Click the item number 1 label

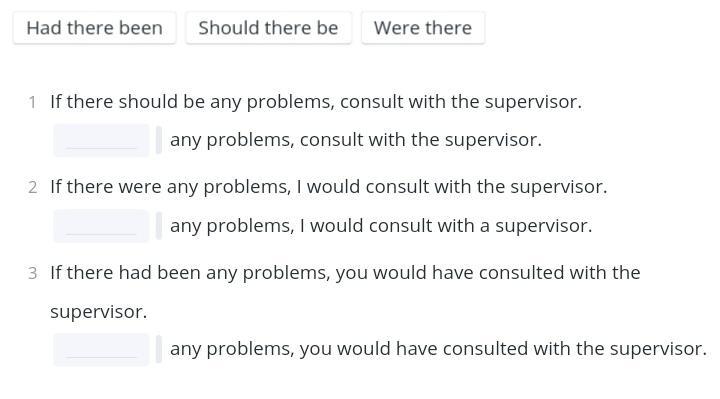pos(32,102)
